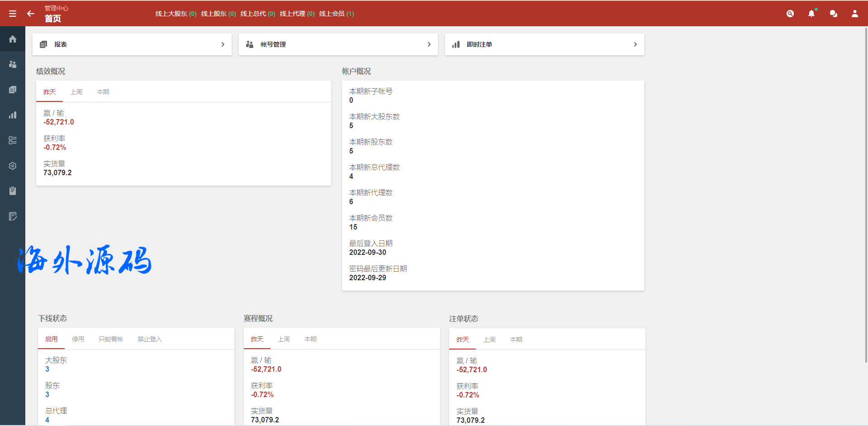This screenshot has height=426, width=868.
Task: Click the 线上会员 (1) link
Action: click(x=337, y=14)
